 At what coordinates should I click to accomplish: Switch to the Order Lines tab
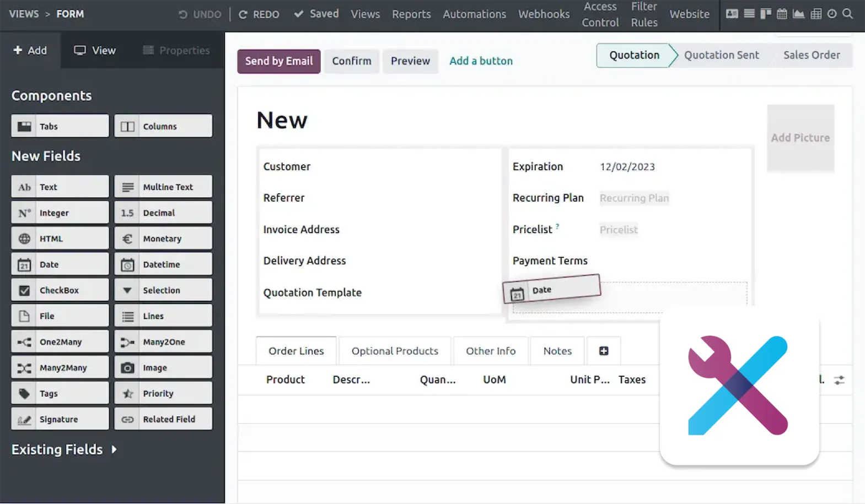coord(296,351)
